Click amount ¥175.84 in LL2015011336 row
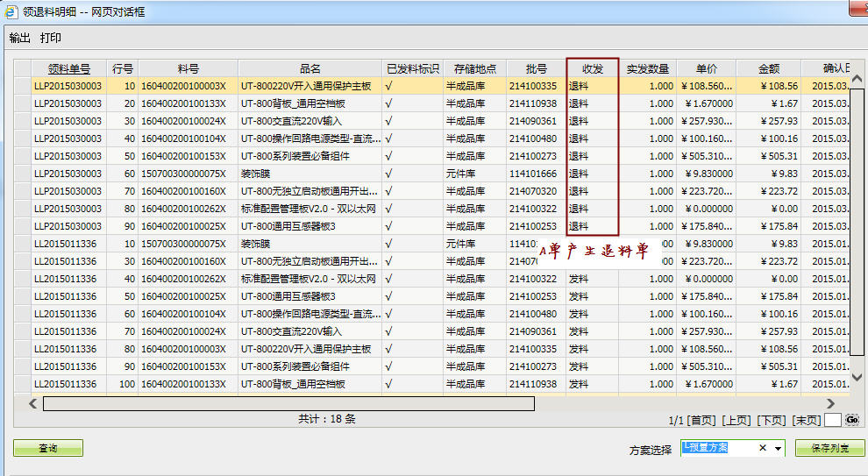 coord(779,296)
